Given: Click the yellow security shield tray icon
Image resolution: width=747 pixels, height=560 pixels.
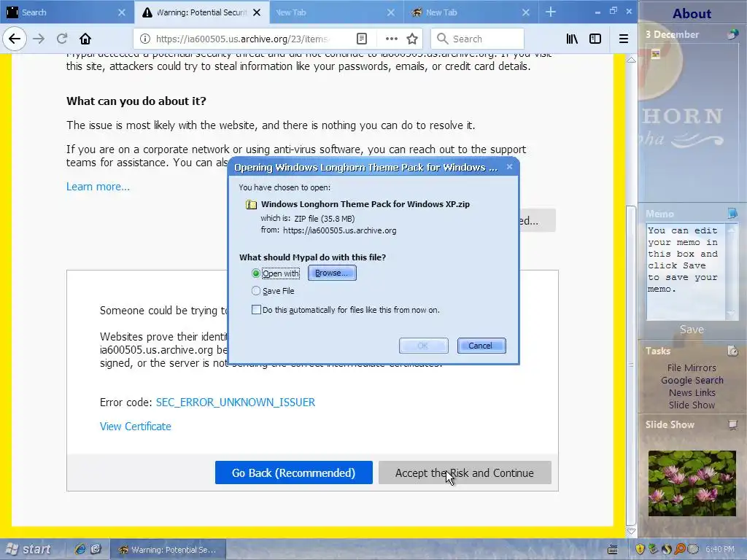Looking at the screenshot, I should point(640,549).
